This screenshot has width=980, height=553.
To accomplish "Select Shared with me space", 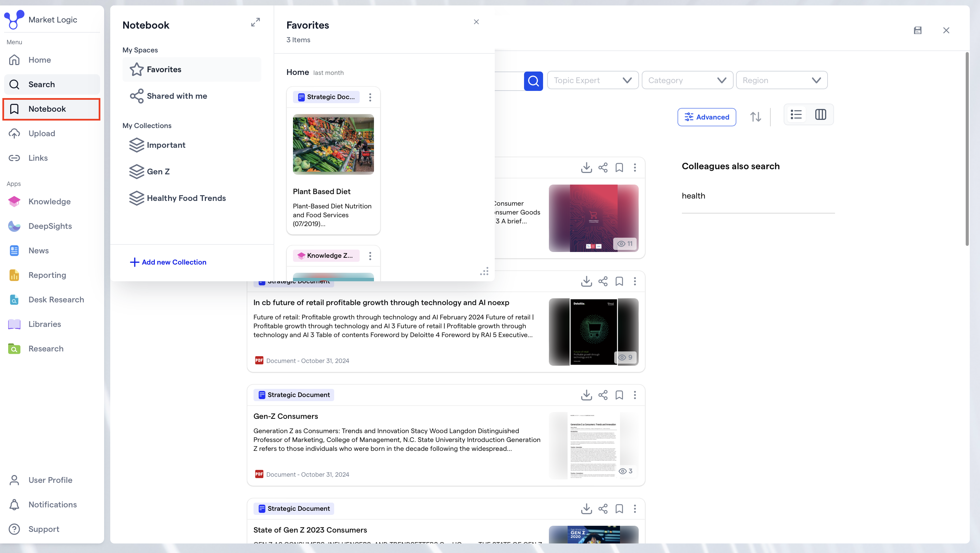I will coord(177,96).
